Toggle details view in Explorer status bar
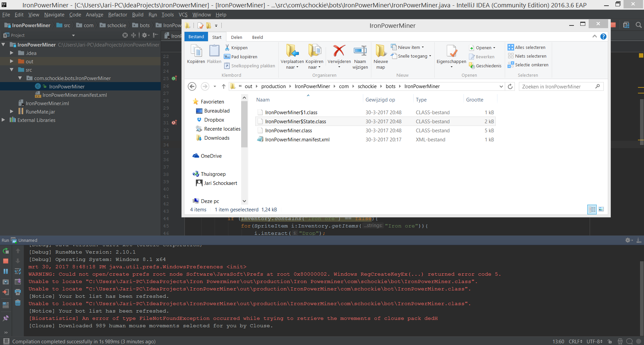Viewport: 644px width, 345px height. click(x=592, y=209)
